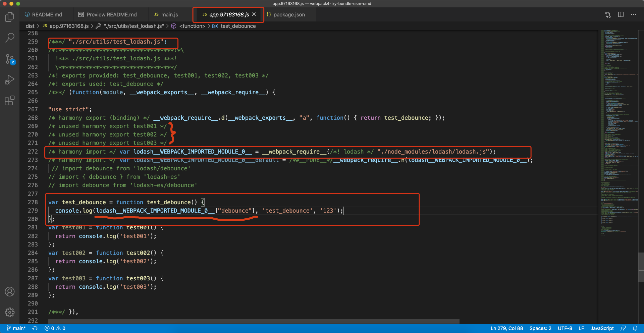Click the Ln 279, Col 88 status item
Viewport: 644px width, 333px height.
pos(507,328)
